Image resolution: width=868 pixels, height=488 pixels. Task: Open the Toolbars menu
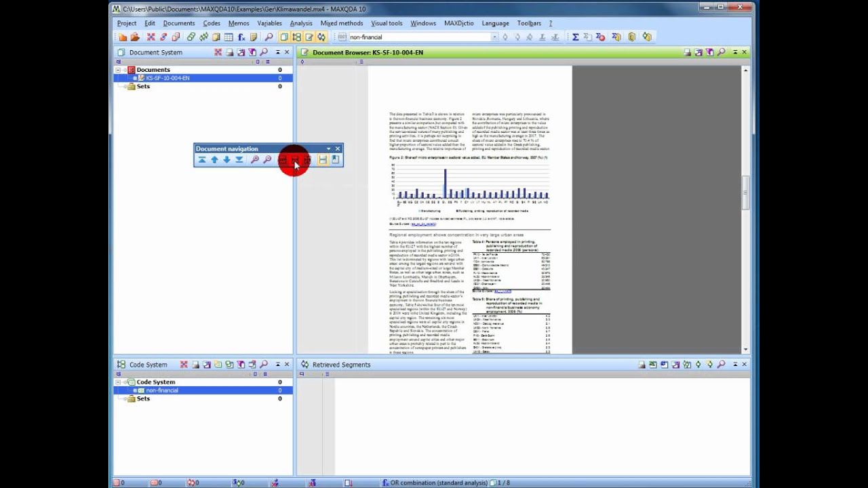pyautogui.click(x=530, y=23)
